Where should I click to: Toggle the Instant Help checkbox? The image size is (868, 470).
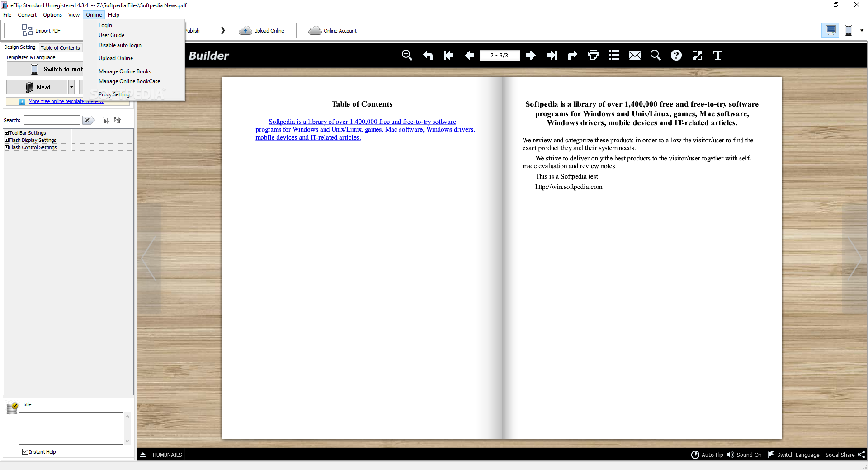click(25, 452)
